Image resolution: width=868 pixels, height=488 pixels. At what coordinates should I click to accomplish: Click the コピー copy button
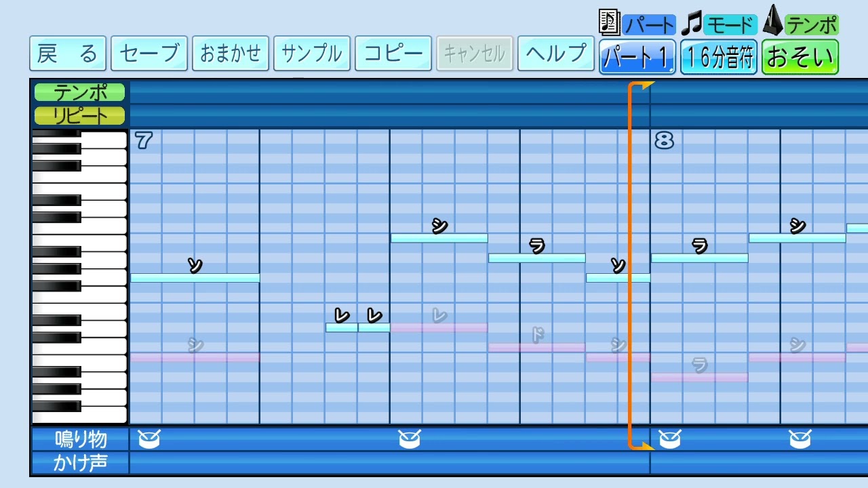[x=393, y=54]
